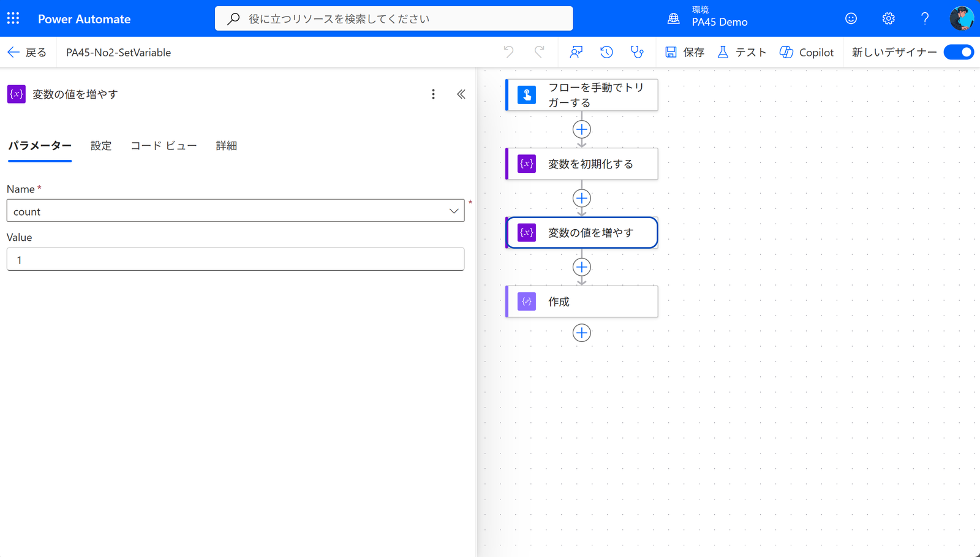Select the 変数の値を増やす action card
Viewport: 980px width, 557px height.
(582, 233)
